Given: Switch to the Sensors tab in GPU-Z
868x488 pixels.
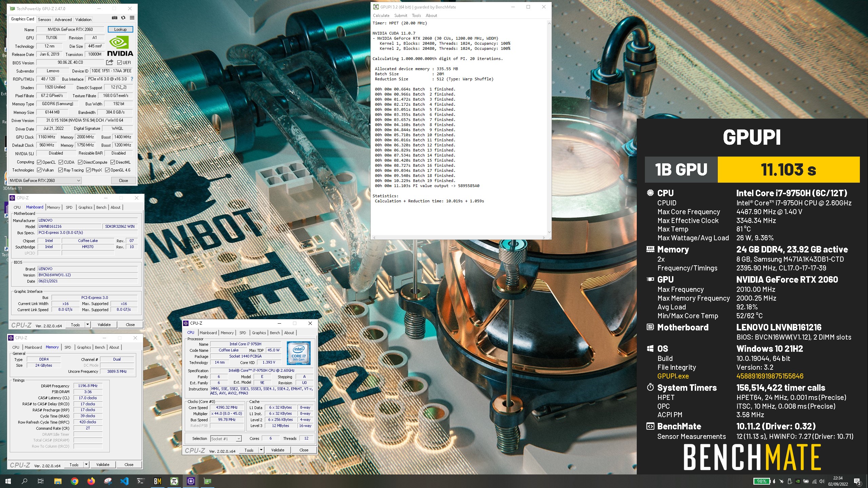Looking at the screenshot, I should click(44, 20).
